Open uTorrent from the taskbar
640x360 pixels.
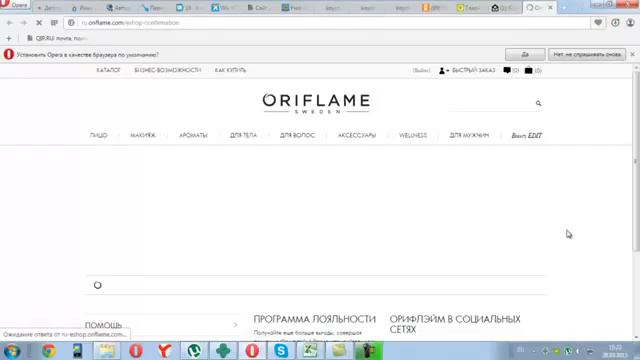pos(194,351)
